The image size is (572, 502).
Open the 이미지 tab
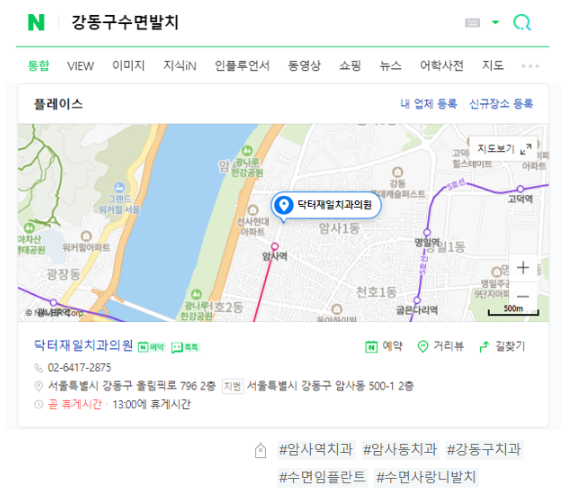128,66
